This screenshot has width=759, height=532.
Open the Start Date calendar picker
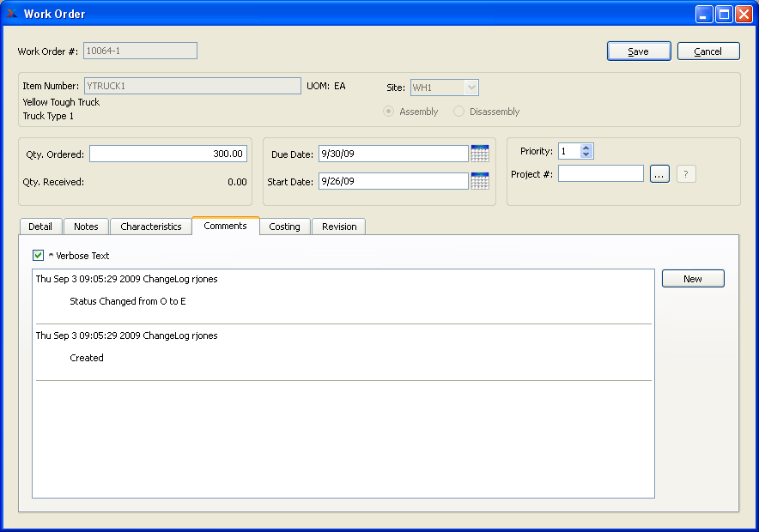click(480, 181)
